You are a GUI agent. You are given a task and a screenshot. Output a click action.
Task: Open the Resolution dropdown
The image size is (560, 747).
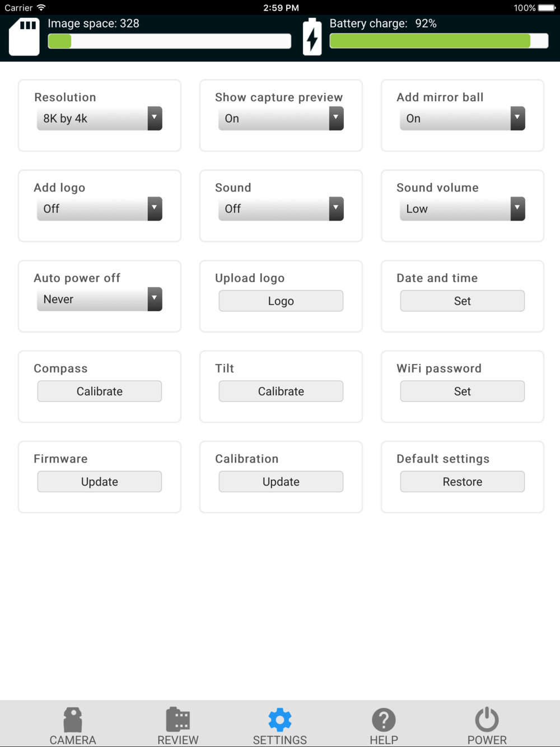tap(100, 119)
